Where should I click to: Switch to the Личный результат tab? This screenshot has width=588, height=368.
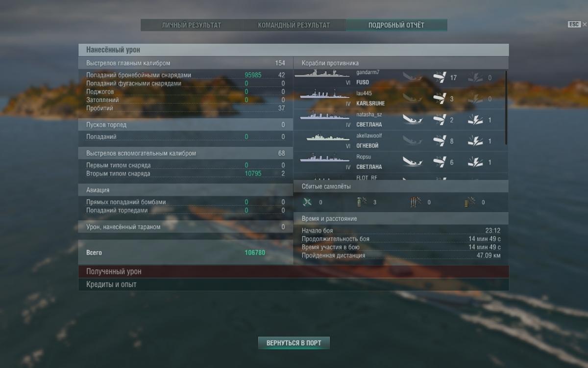tap(192, 25)
